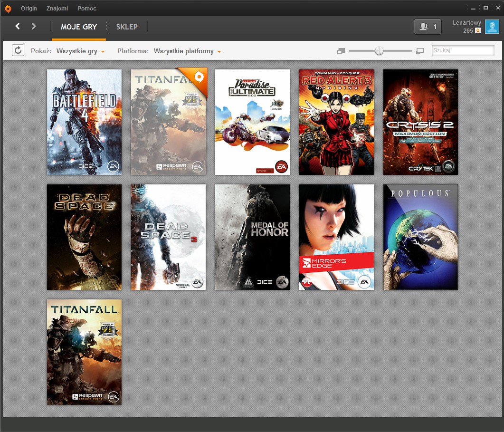Screen dimensions: 504x432
Task: Click the Pokaż: label
Action: pyautogui.click(x=41, y=51)
